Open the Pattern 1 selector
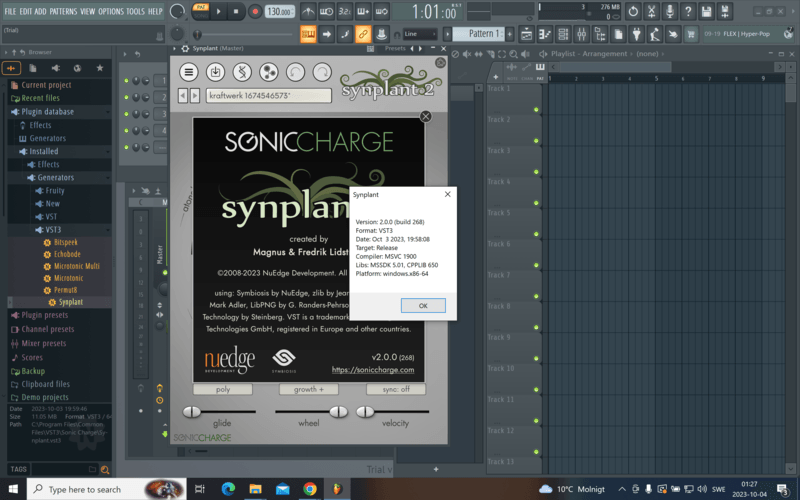This screenshot has height=500, width=800. (x=479, y=34)
